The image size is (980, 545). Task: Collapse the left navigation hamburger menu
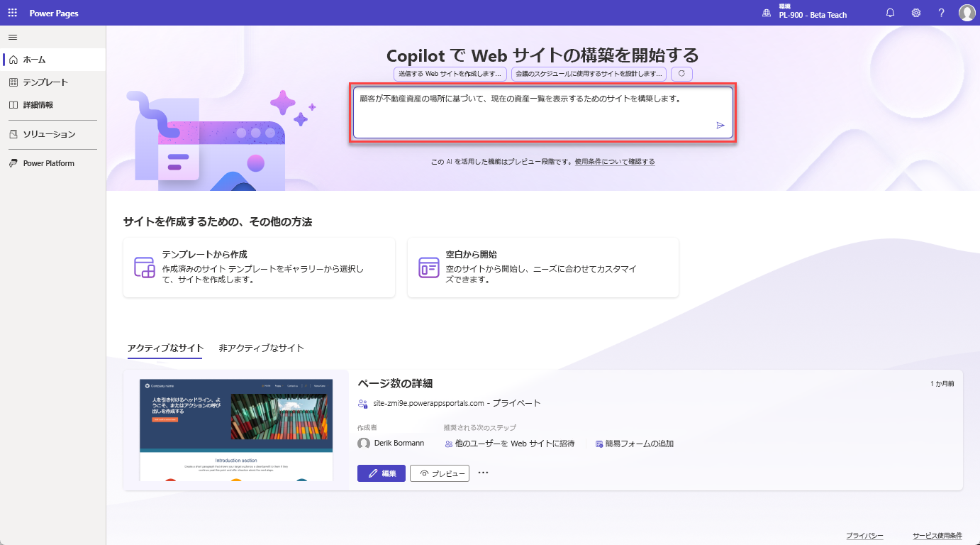click(13, 37)
